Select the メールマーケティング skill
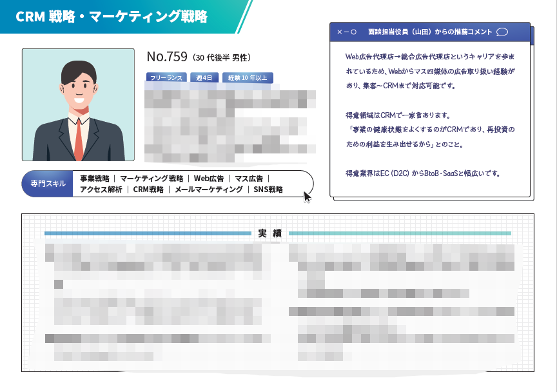The width and height of the screenshot is (557, 392). (x=209, y=190)
